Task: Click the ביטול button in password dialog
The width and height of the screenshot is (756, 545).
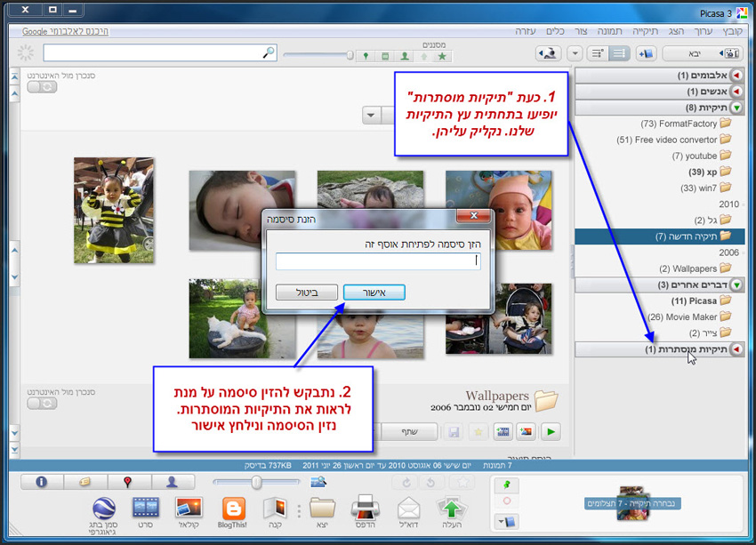Action: pyautogui.click(x=307, y=292)
